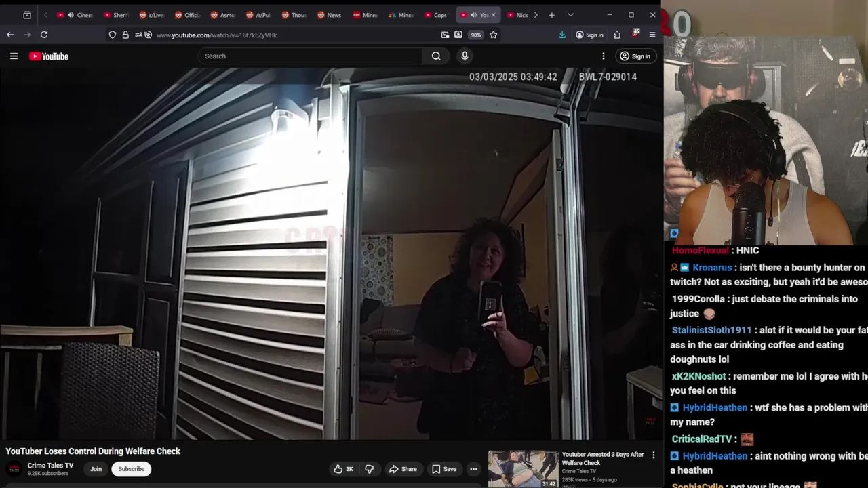Reset the 90% zoom indicator
This screenshot has height=488, width=868.
(x=476, y=35)
